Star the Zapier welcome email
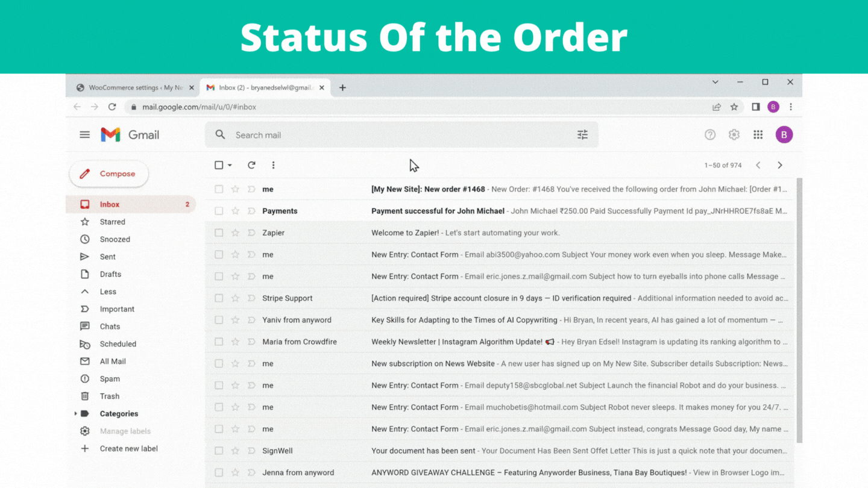 point(235,233)
